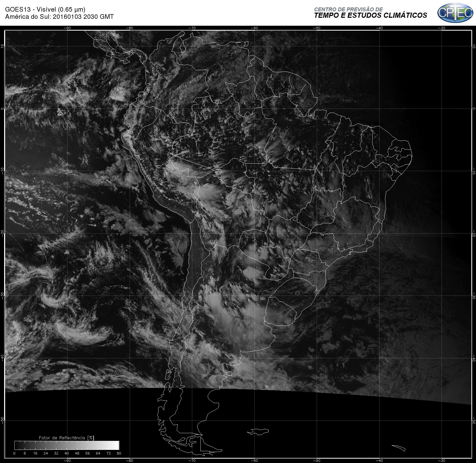Click the left axis latitude label -10
Image resolution: width=476 pixels, height=463 pixels.
2,171
